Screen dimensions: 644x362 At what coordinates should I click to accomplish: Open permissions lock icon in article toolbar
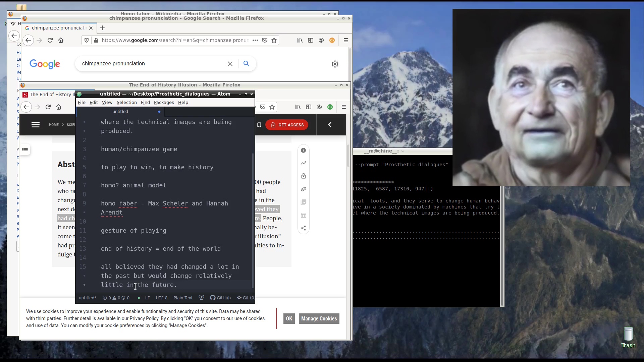(304, 176)
